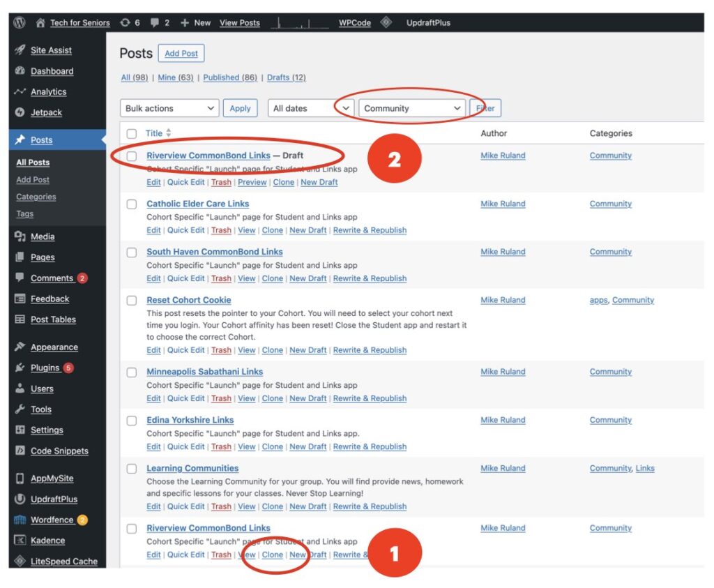Click Mike Ruland author link for Edina Yorkshire
Image resolution: width=714 pixels, height=588 pixels.
(503, 420)
